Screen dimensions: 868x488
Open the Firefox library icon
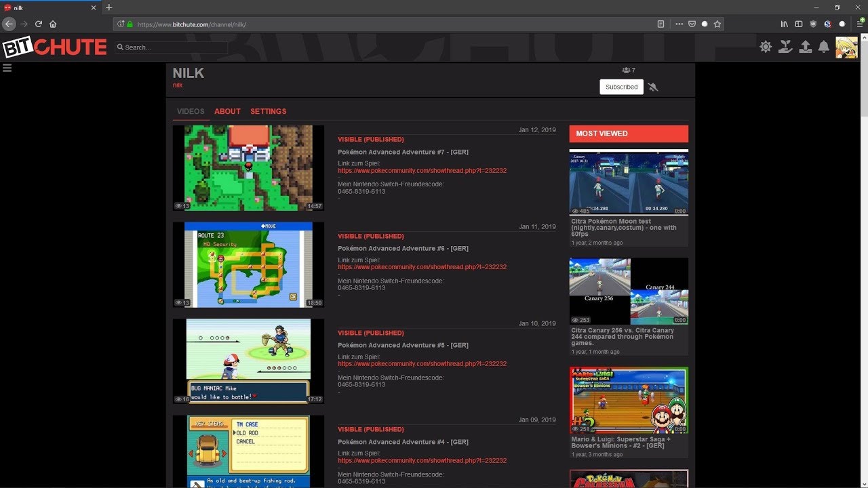(785, 24)
